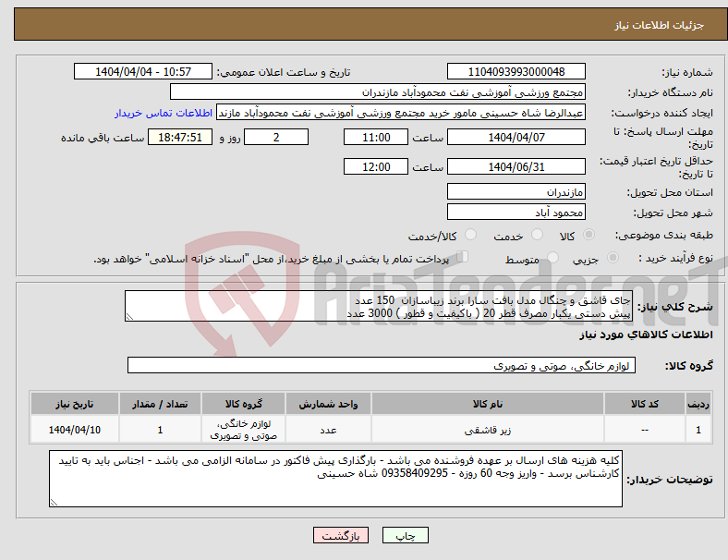Toggle the اسناد خزانه اسلامی payment checkbox
The width and height of the screenshot is (728, 560).
[463, 257]
